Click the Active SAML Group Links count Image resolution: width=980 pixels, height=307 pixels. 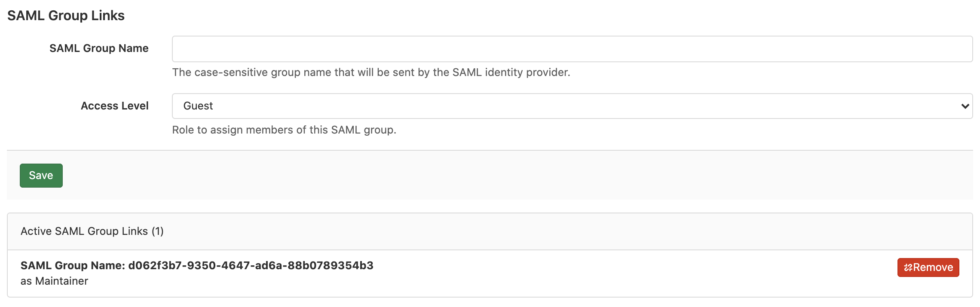click(x=158, y=231)
